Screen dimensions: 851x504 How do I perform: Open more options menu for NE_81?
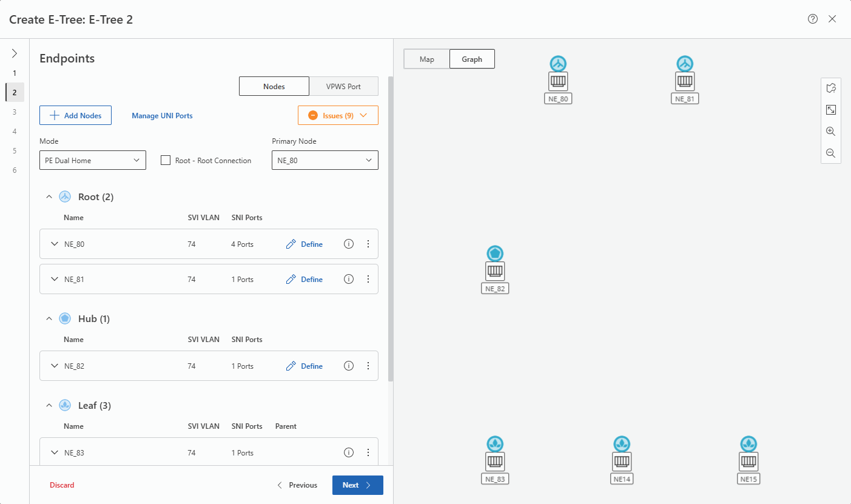(x=368, y=279)
